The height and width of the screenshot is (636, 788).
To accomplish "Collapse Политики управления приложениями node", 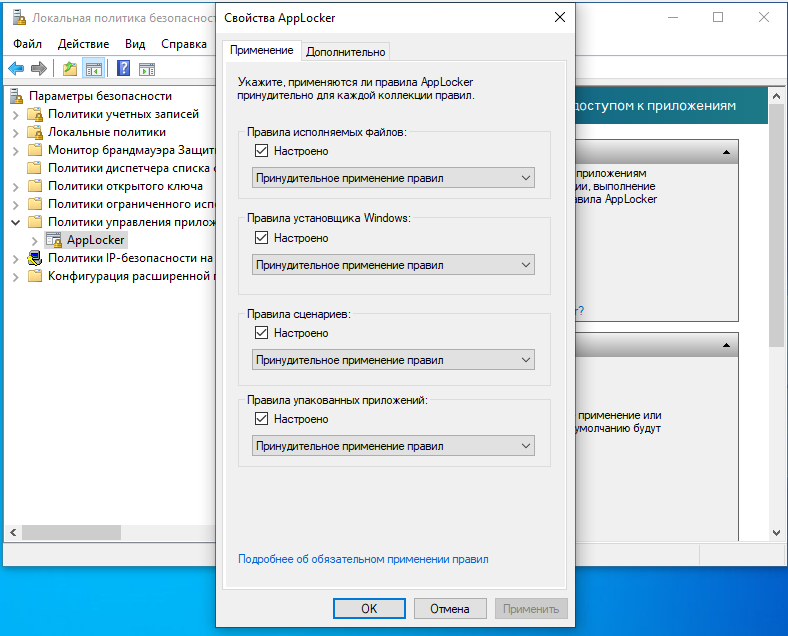I will tap(16, 222).
